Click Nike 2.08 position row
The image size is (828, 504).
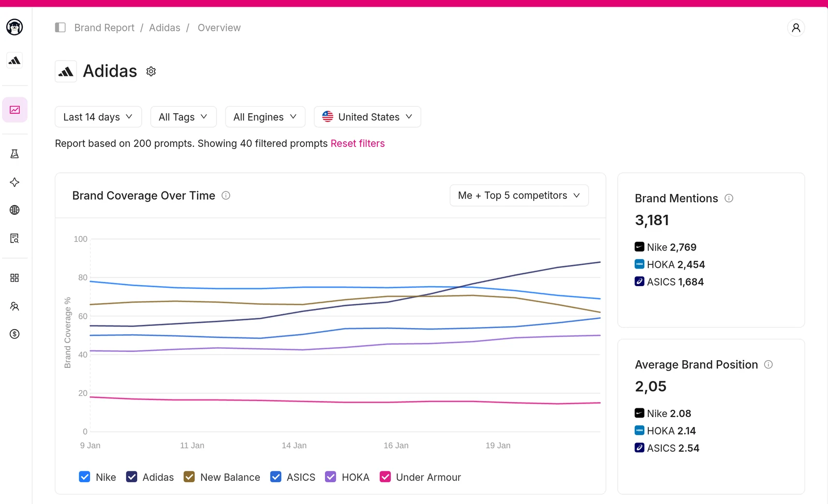click(663, 413)
